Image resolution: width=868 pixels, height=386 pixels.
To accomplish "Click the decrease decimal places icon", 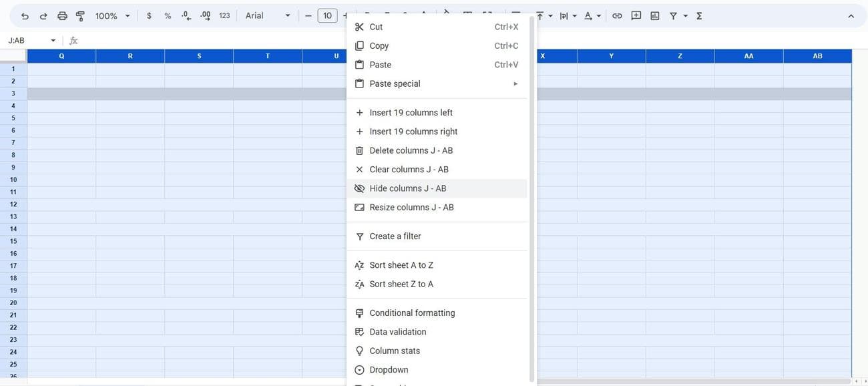I will point(186,15).
